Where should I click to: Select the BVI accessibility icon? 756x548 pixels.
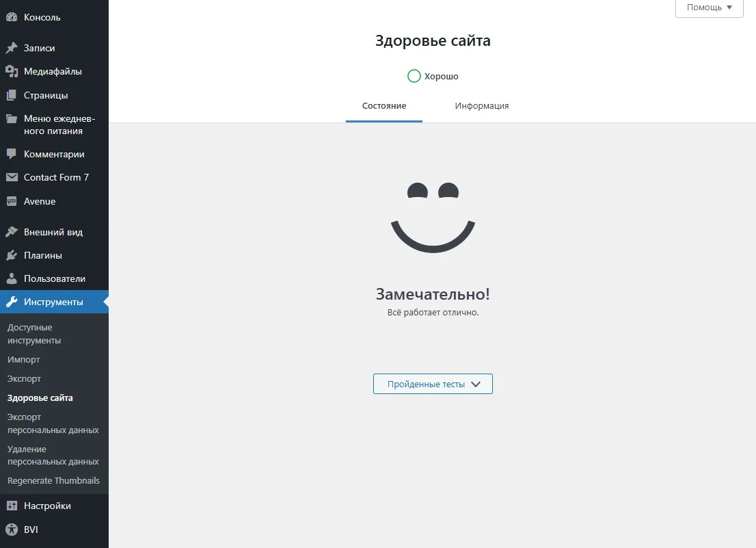click(12, 529)
